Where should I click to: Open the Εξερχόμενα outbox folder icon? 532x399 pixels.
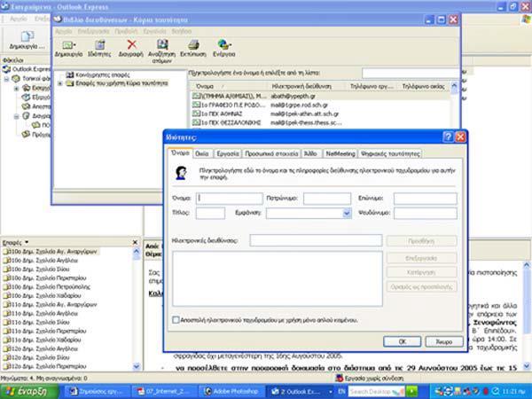tap(26, 98)
